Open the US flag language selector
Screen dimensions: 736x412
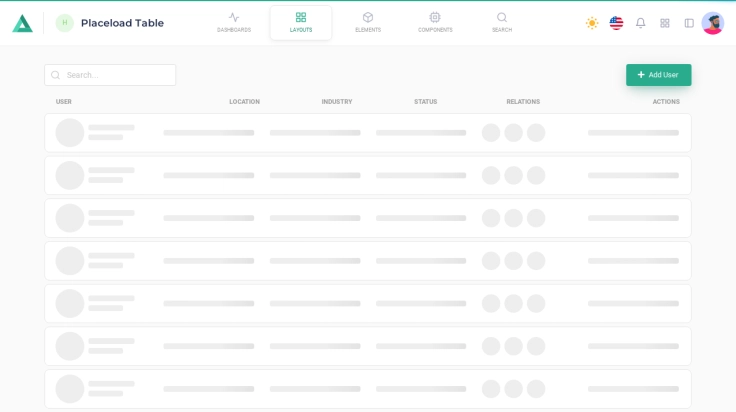coord(616,23)
